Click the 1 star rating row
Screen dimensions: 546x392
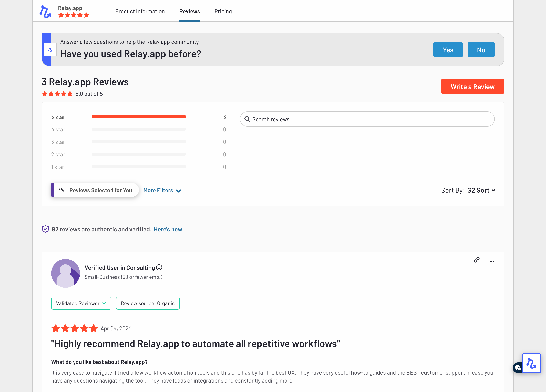point(138,167)
